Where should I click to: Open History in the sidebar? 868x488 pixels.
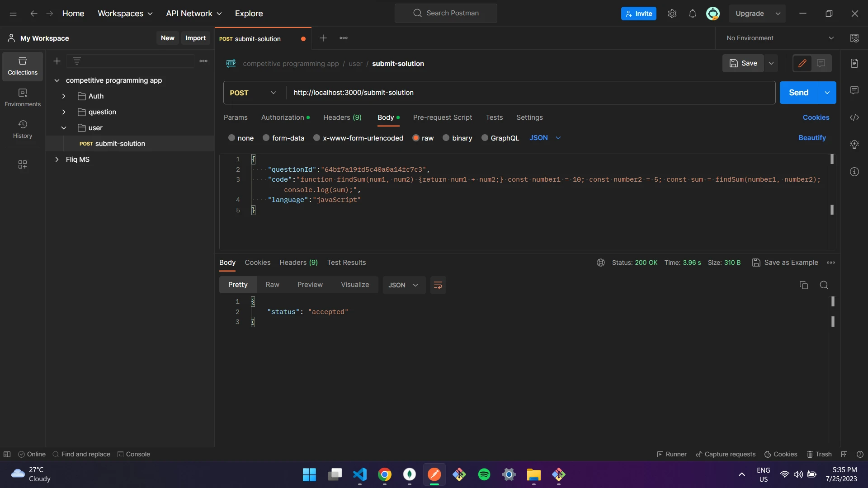click(23, 130)
